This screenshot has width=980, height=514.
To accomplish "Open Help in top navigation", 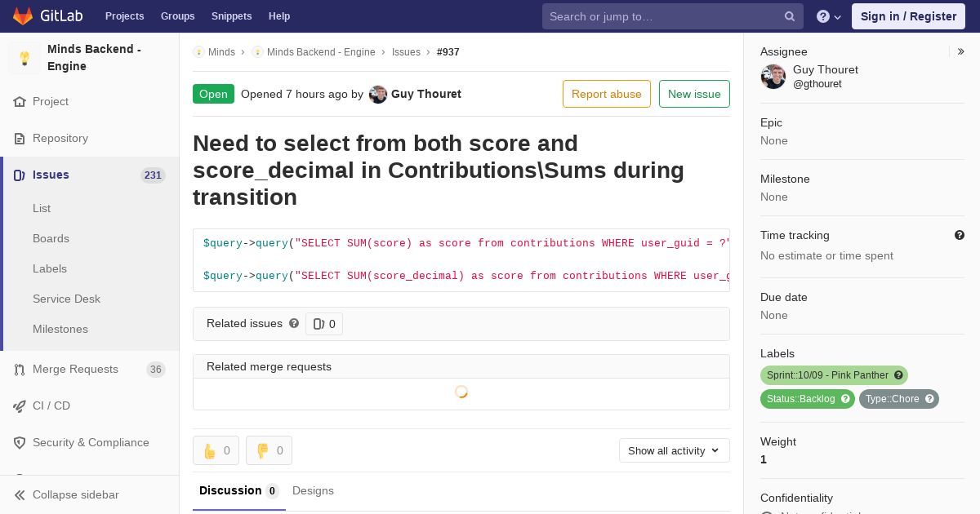I will tap(279, 16).
